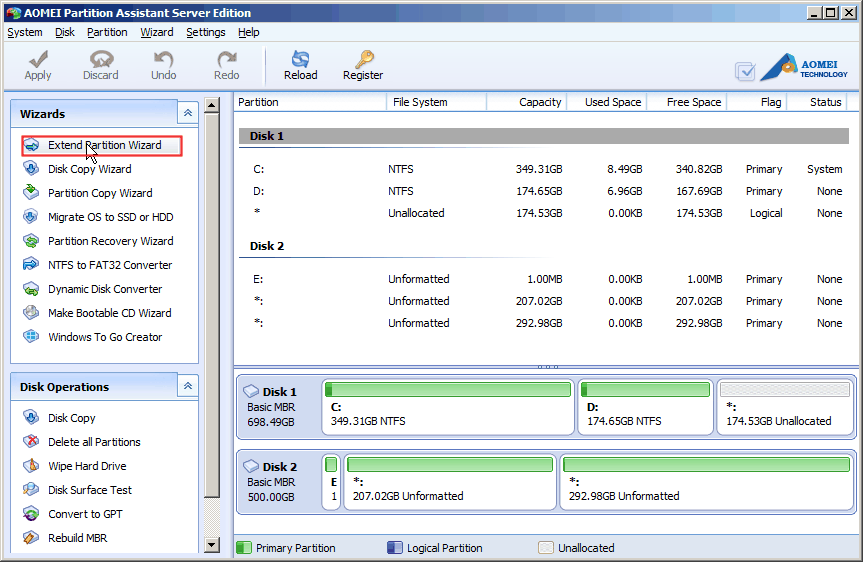Launch Migrate OS to SSD or HDD
The width and height of the screenshot is (863, 562).
pos(110,217)
